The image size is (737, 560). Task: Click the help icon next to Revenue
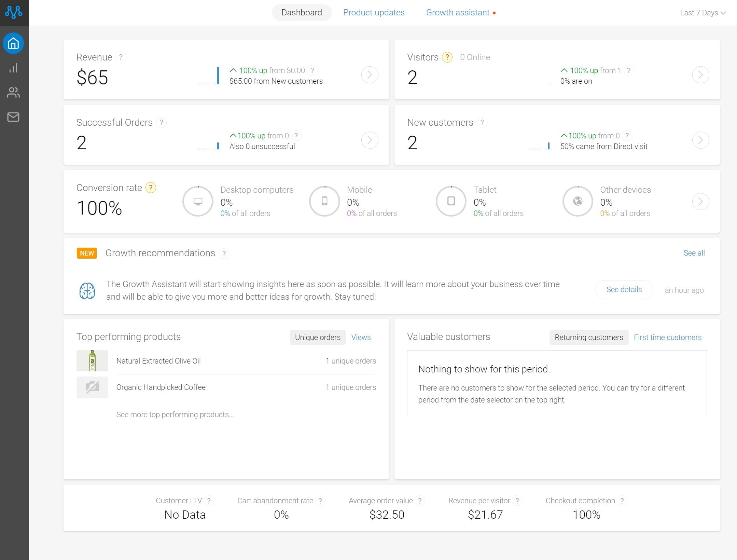pyautogui.click(x=121, y=57)
